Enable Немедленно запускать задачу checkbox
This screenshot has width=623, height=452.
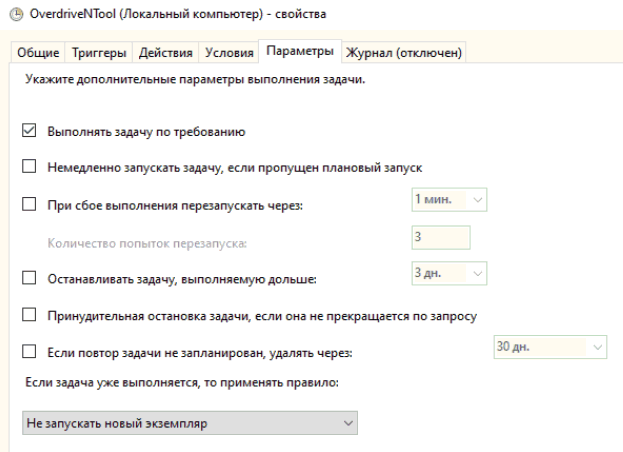pos(29,166)
